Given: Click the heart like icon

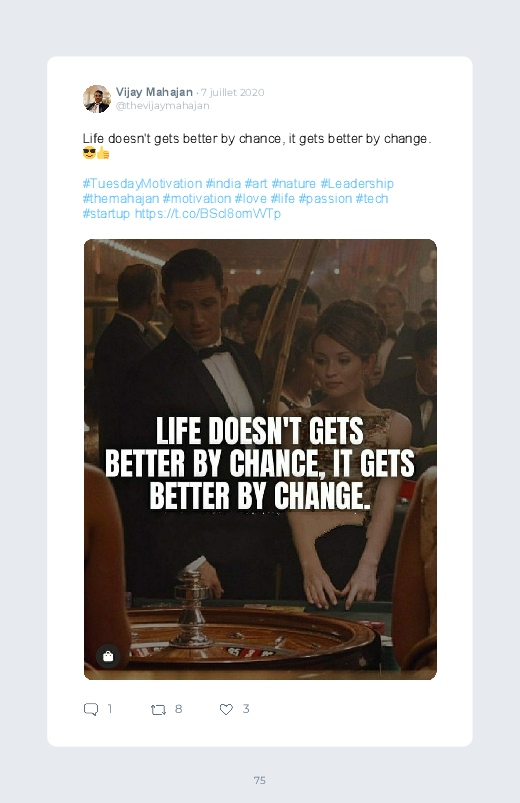Looking at the screenshot, I should pyautogui.click(x=226, y=709).
